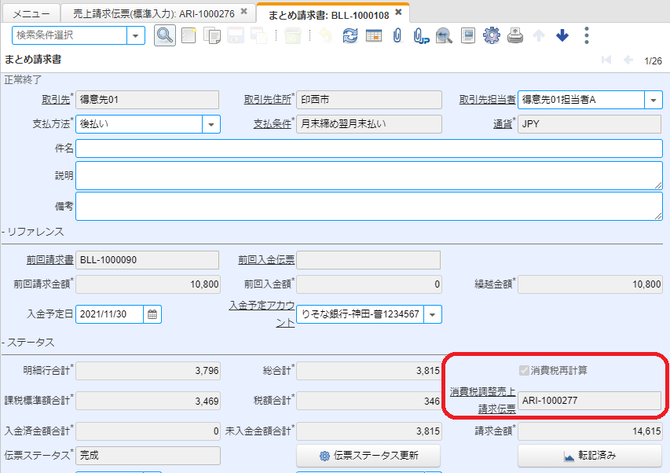This screenshot has height=473, width=670.
Task: Click the 伝票ステータス更新 button
Action: point(368,456)
